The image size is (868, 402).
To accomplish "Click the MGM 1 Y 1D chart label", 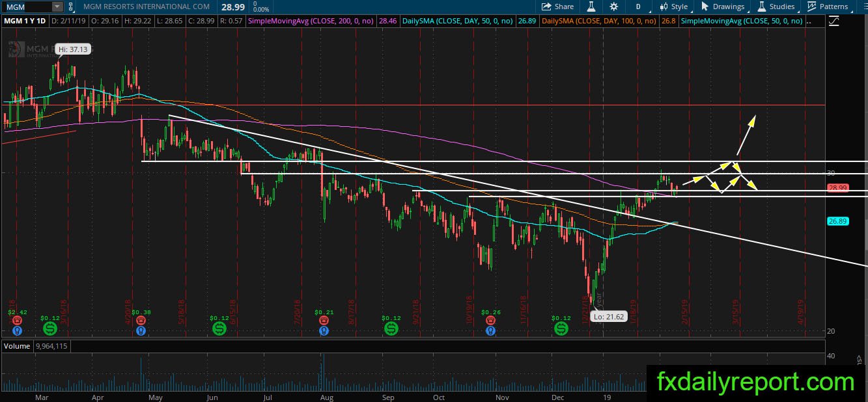I will (x=24, y=21).
